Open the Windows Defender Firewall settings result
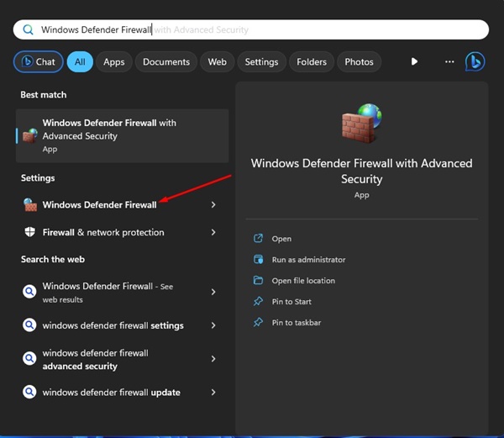Screen dimensions: 504x438 122,205
